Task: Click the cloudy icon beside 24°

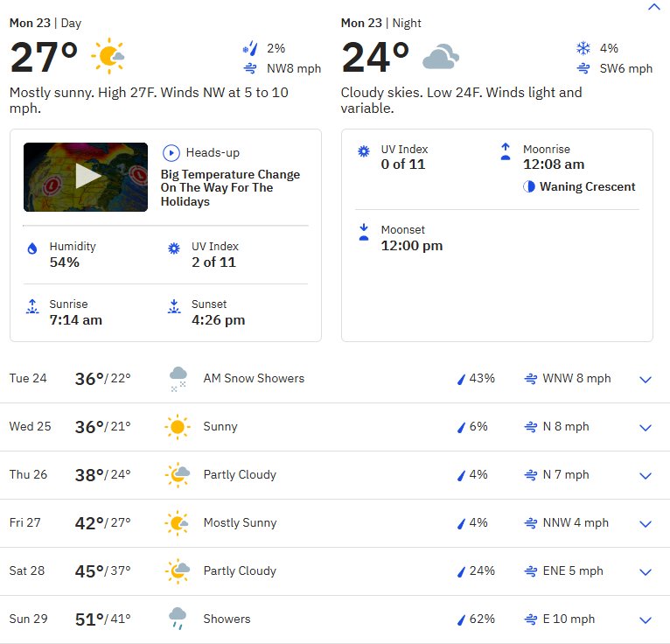Action: point(441,56)
